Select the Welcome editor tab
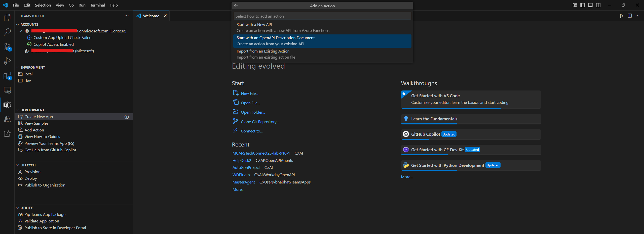Viewport: 644px width, 234px height. click(151, 16)
